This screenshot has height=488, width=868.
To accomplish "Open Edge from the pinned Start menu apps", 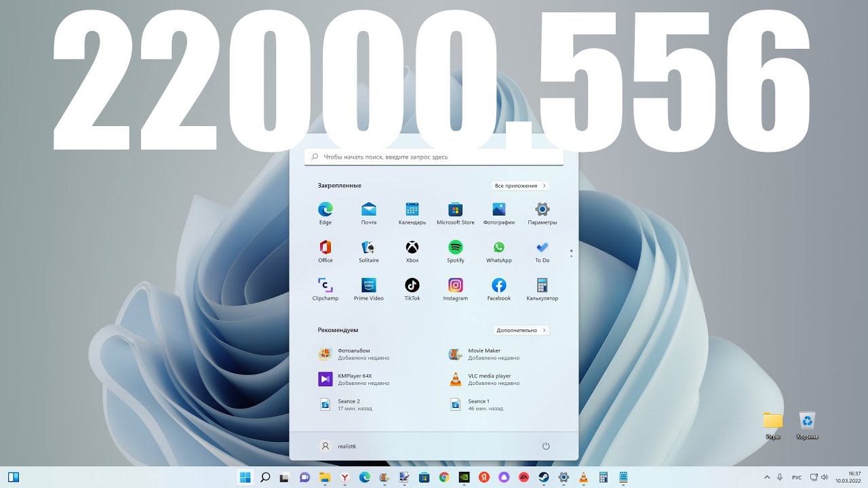I will point(325,213).
